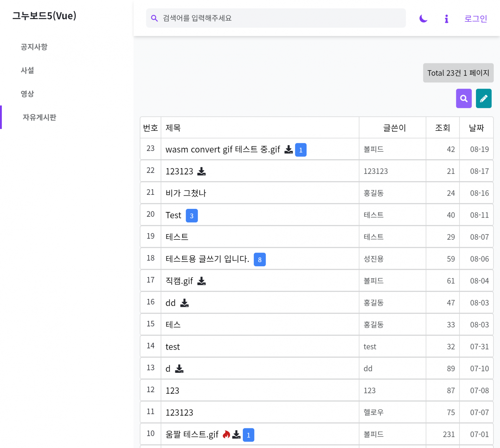Click download icon on post 22 row
500x448 pixels.
pos(202,171)
